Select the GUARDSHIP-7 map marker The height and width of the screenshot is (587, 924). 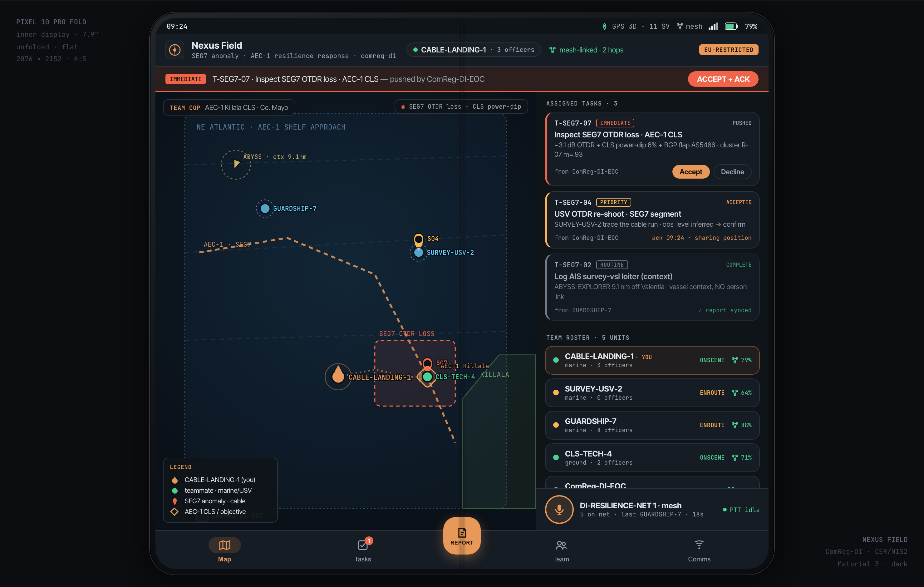click(265, 209)
